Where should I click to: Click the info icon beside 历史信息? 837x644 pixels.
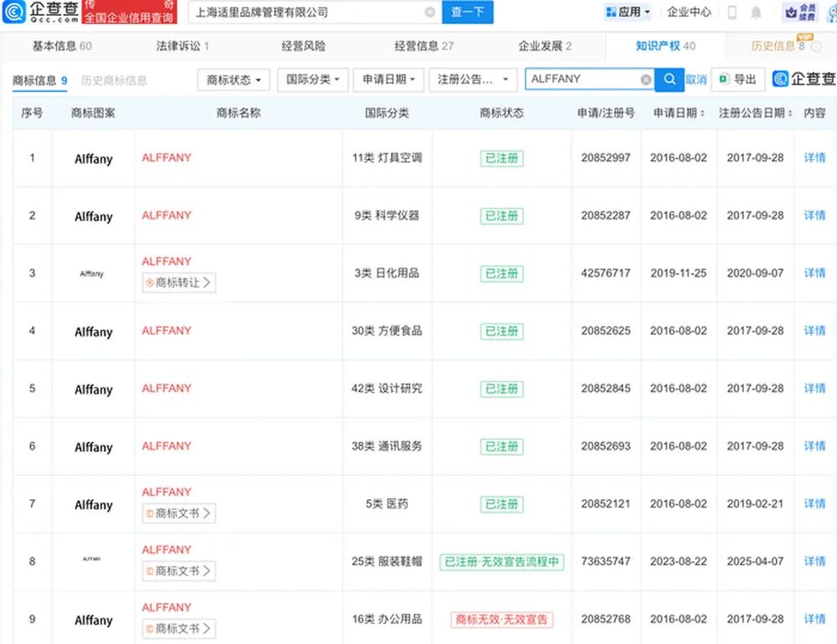coord(816,47)
